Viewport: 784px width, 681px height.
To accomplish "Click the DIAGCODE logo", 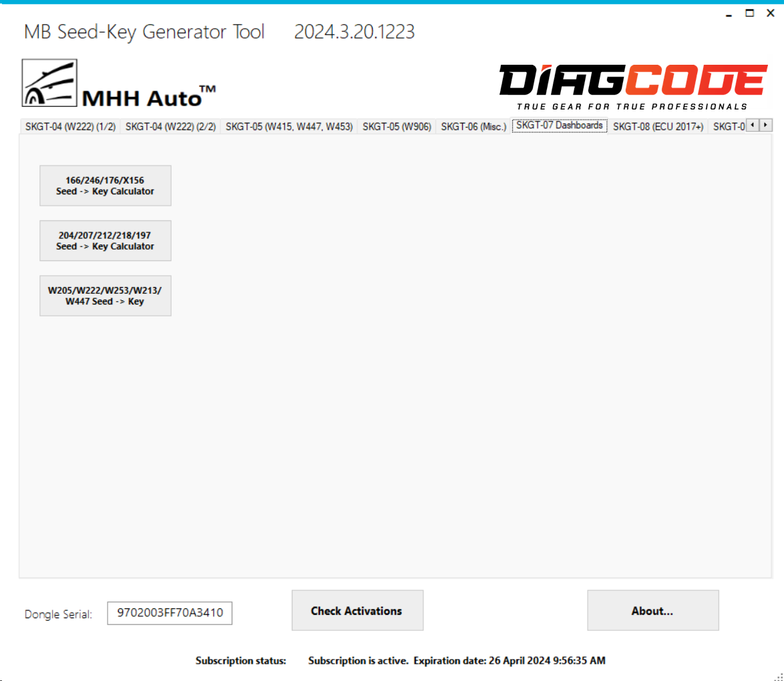I will click(x=632, y=83).
